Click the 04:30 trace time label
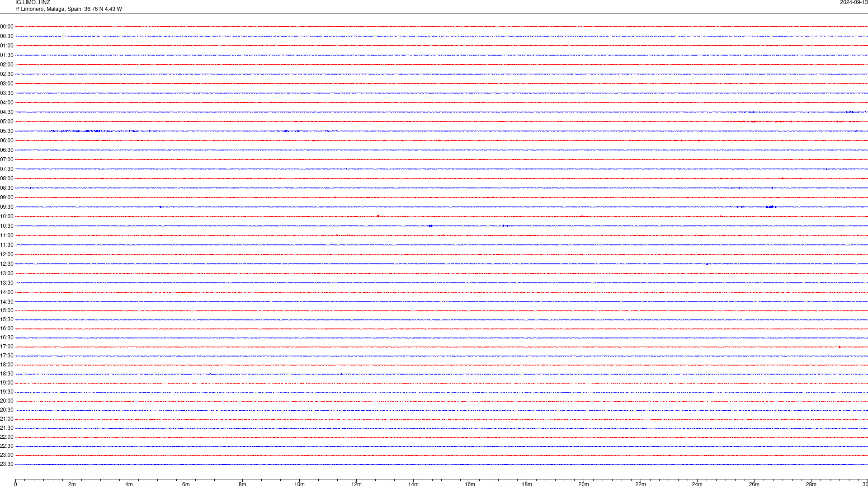The height and width of the screenshot is (488, 868). click(7, 112)
